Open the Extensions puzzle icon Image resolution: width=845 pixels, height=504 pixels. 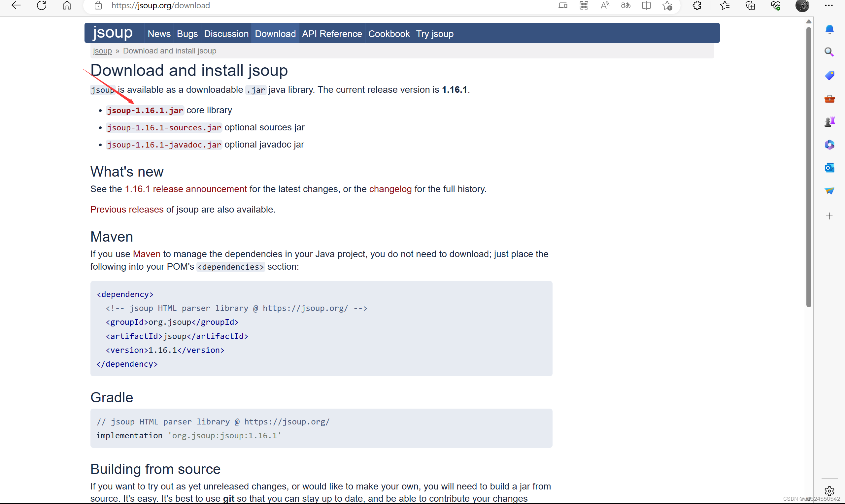(696, 5)
